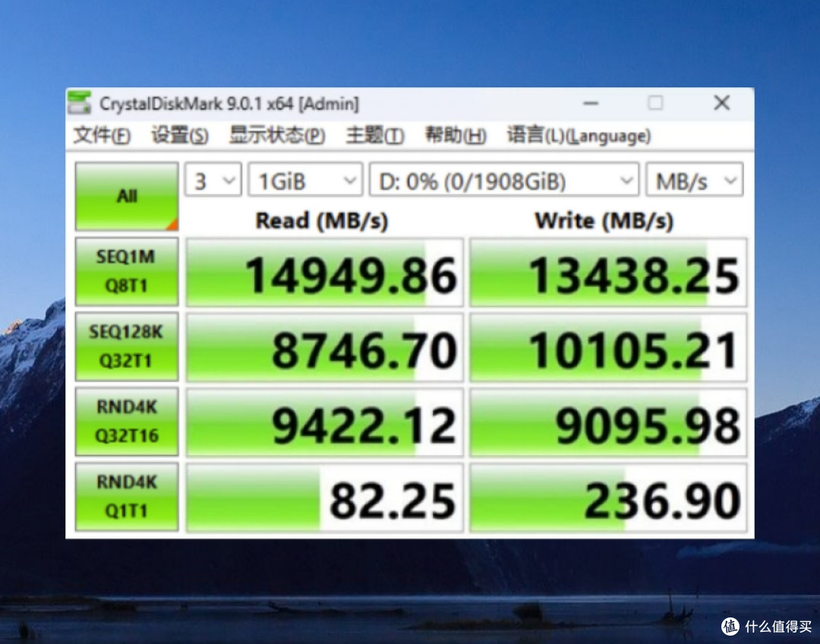Open the 设置(S) menu
The image size is (820, 644).
click(x=180, y=135)
